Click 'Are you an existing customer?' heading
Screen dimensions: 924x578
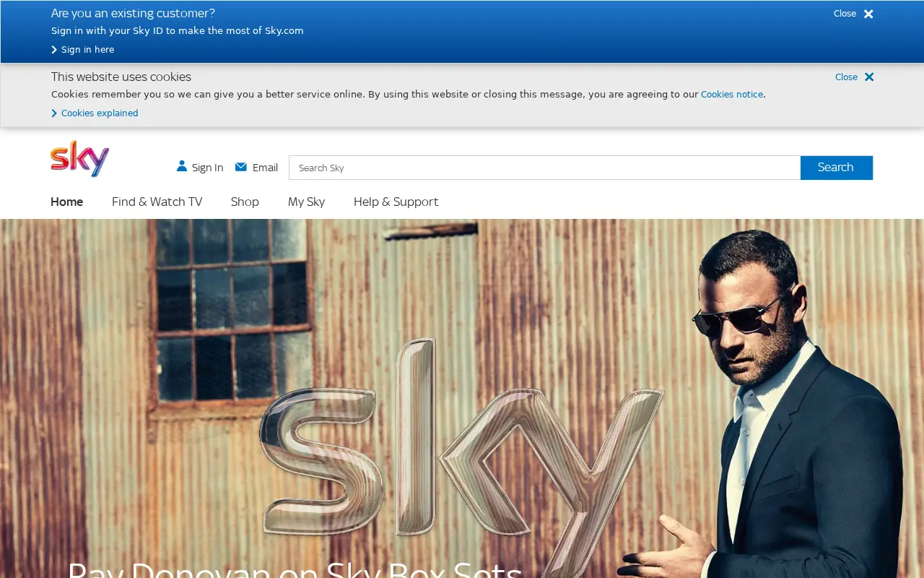point(133,13)
